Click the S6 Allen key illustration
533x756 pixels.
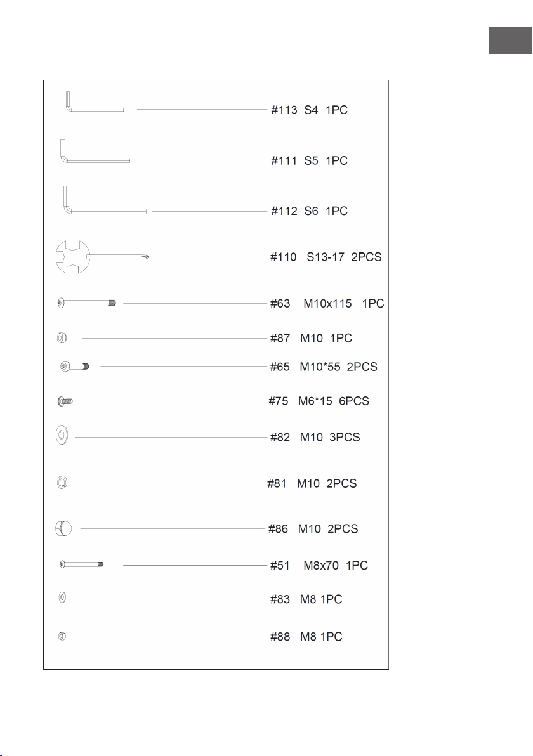click(x=105, y=200)
